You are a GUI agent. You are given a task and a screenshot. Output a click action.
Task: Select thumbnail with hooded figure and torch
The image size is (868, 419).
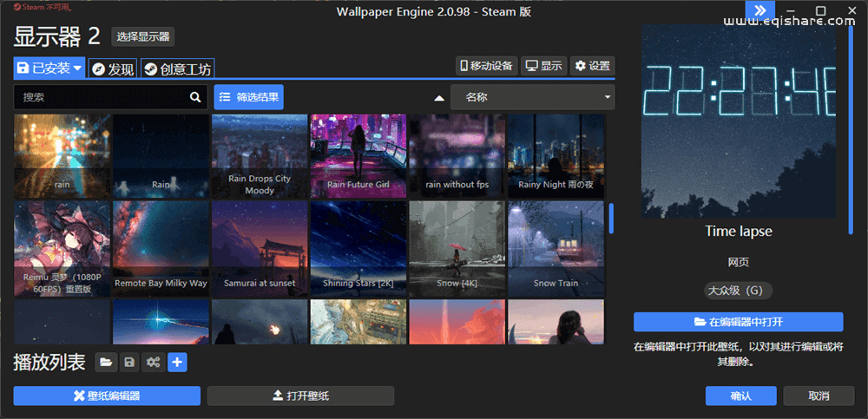(259, 322)
